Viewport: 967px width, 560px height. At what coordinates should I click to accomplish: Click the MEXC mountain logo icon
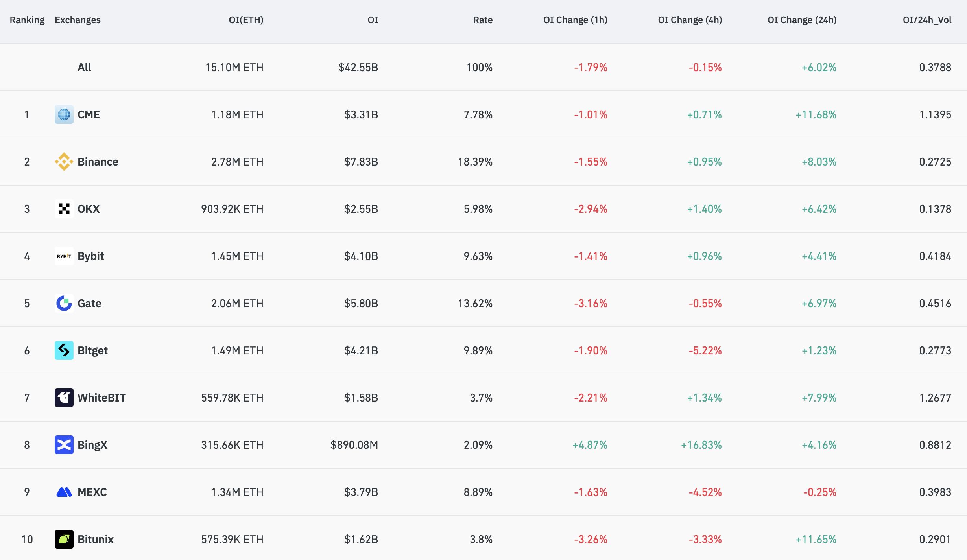pyautogui.click(x=64, y=492)
